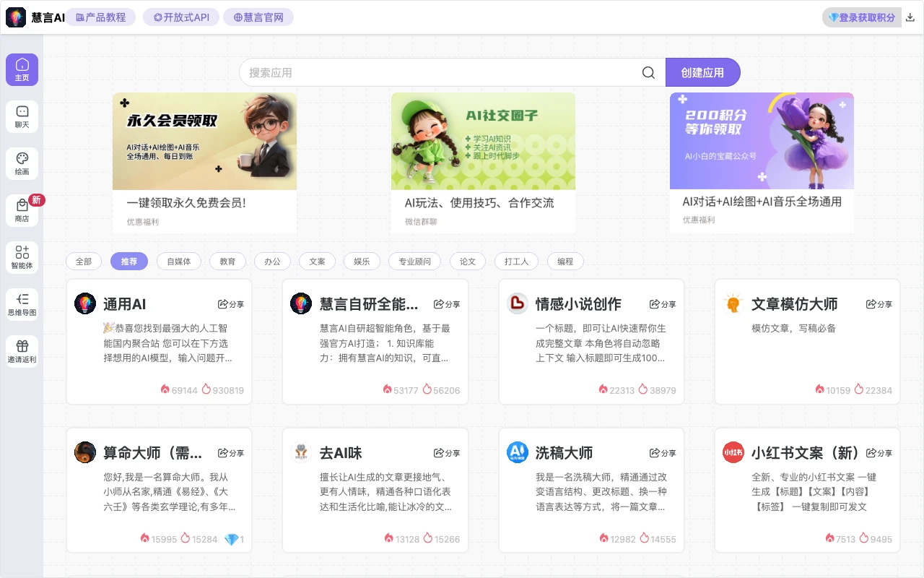Open the 产品教程 menu item
The image size is (924, 578).
point(100,17)
